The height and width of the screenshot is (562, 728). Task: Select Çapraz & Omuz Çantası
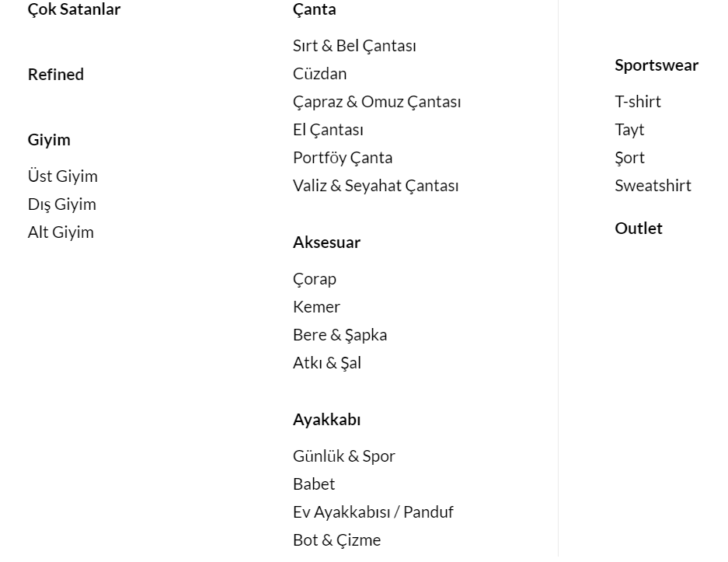coord(377,102)
